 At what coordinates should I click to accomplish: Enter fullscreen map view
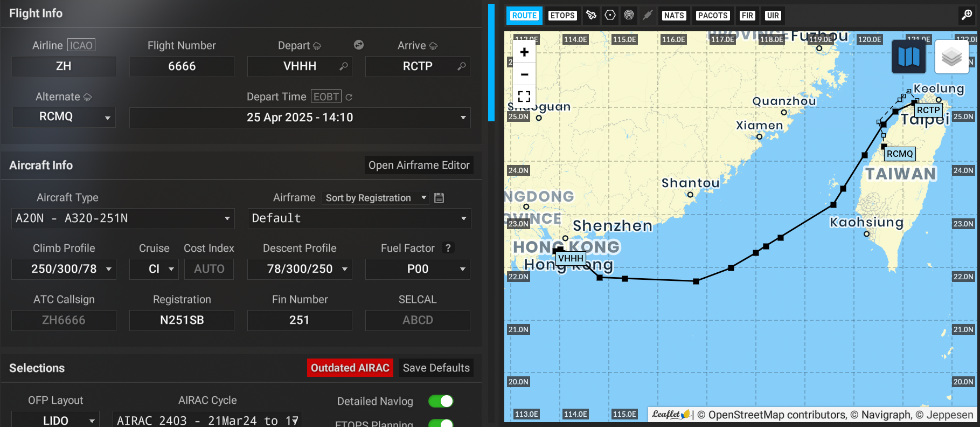coord(524,97)
